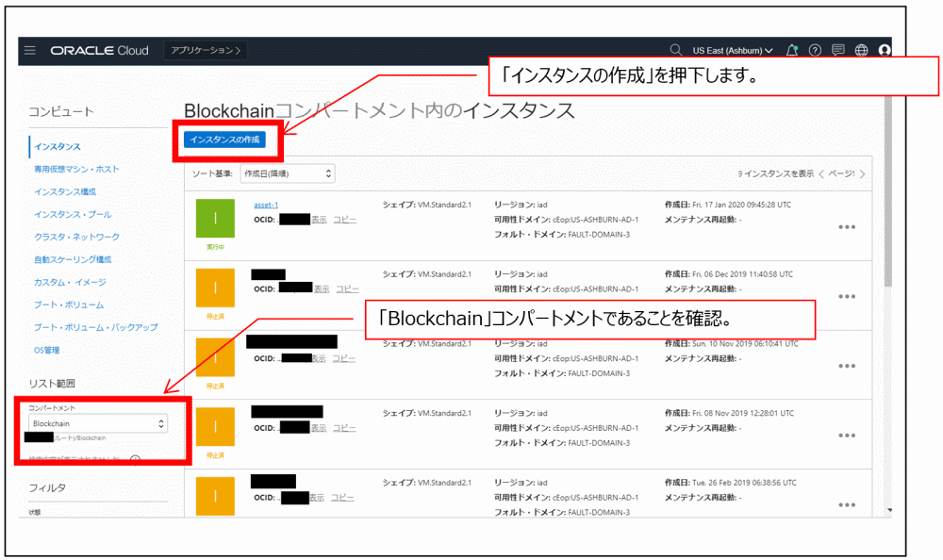Open the notifications bell icon

792,51
